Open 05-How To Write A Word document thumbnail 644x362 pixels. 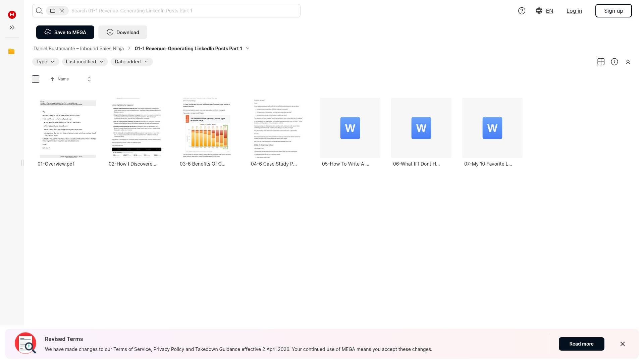coord(350,128)
